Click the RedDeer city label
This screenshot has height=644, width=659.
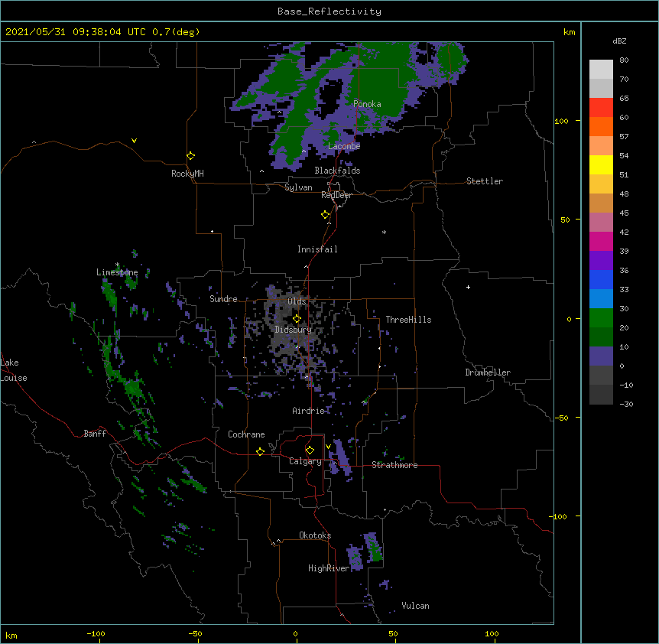coord(336,195)
